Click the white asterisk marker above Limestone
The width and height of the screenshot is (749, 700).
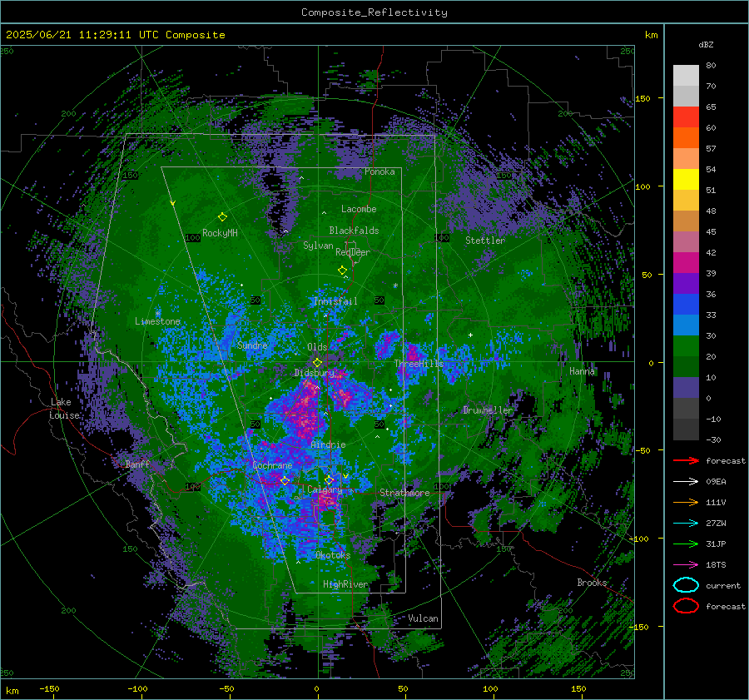158,314
